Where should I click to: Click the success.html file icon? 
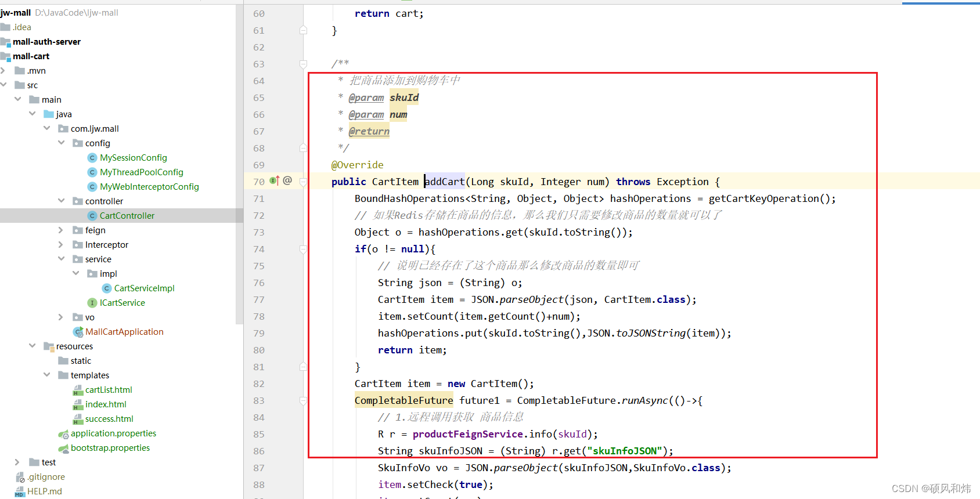(78, 419)
